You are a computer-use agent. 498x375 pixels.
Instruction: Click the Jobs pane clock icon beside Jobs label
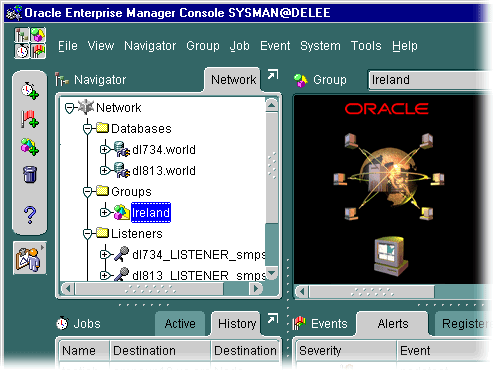[x=62, y=323]
